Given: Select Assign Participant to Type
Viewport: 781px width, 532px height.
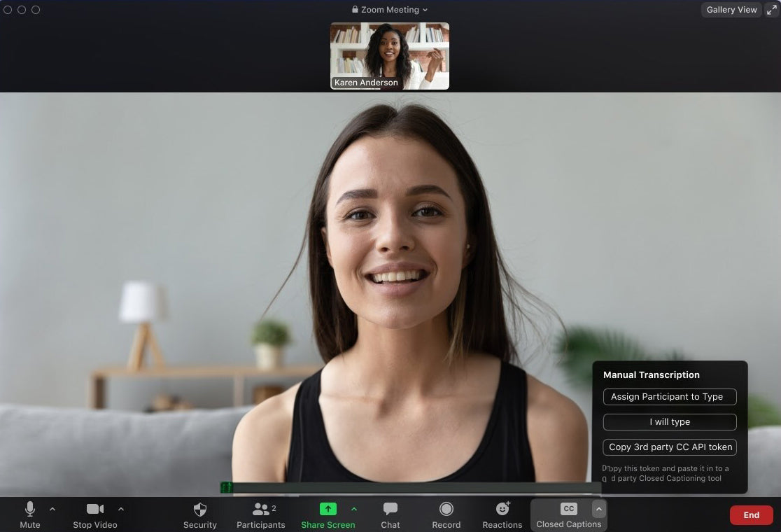Looking at the screenshot, I should [x=670, y=397].
